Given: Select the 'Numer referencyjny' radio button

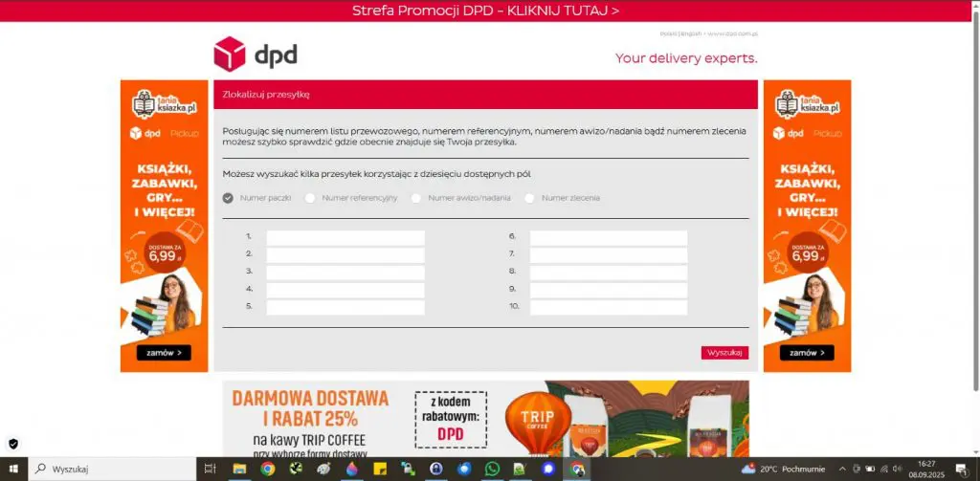Looking at the screenshot, I should (310, 198).
